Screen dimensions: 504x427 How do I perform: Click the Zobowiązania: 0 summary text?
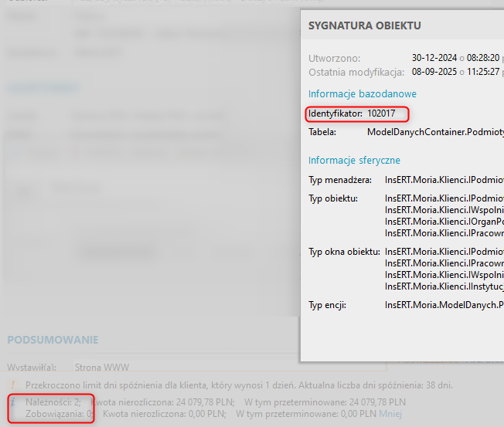click(x=57, y=415)
